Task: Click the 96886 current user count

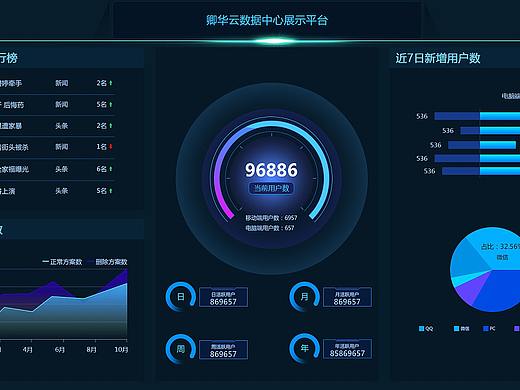Action: (271, 170)
